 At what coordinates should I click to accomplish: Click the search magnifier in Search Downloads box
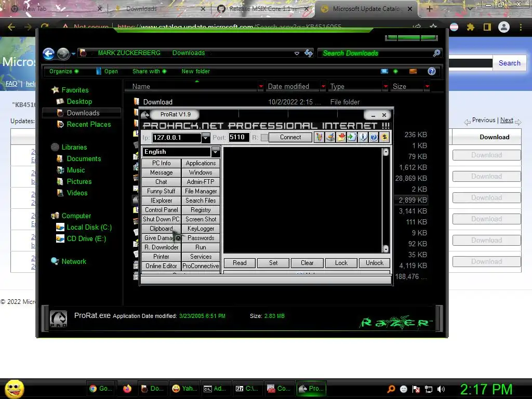click(x=436, y=53)
